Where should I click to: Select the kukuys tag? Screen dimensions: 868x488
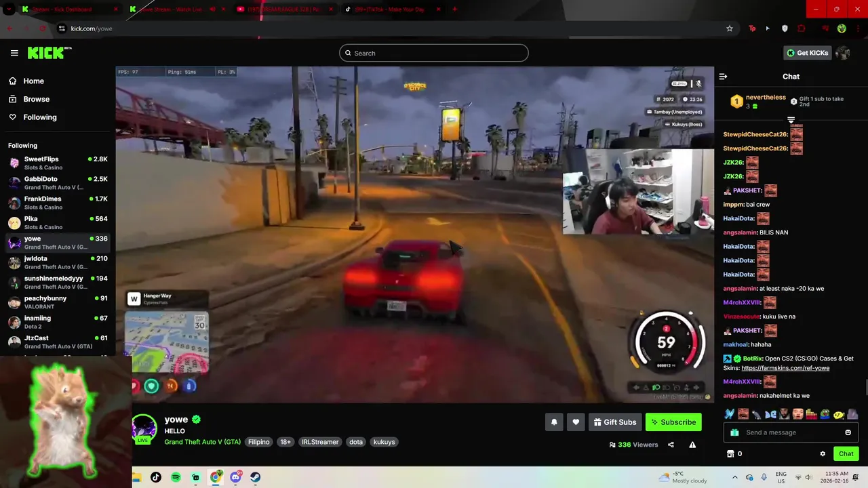tap(384, 442)
